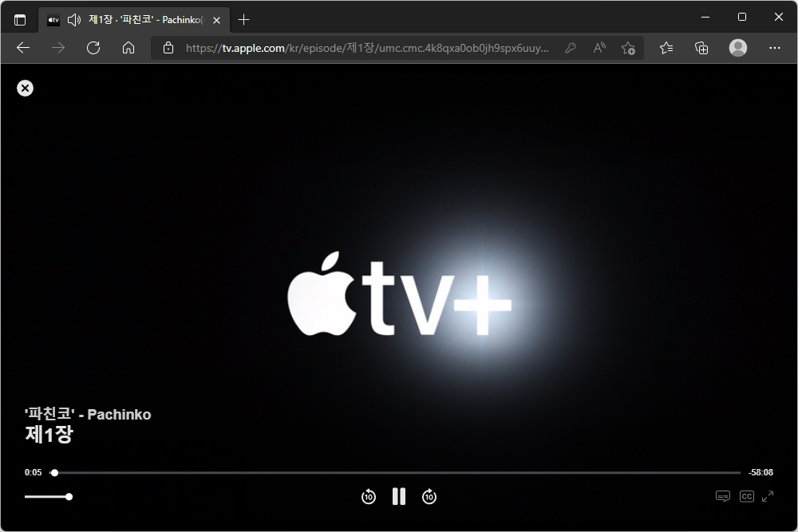Click the '파친코' - Pachinko title text
The height and width of the screenshot is (532, 798).
[88, 415]
